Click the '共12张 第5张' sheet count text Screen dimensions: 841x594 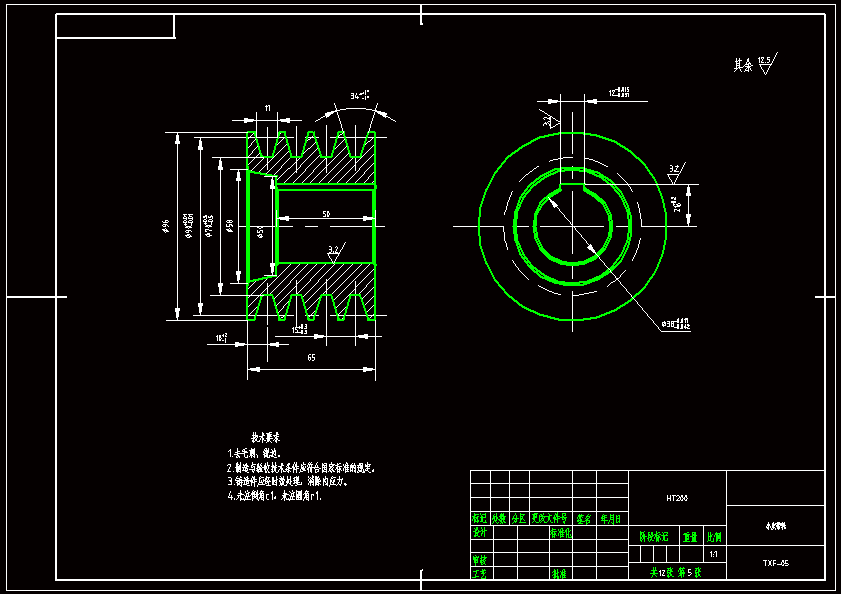coord(675,573)
